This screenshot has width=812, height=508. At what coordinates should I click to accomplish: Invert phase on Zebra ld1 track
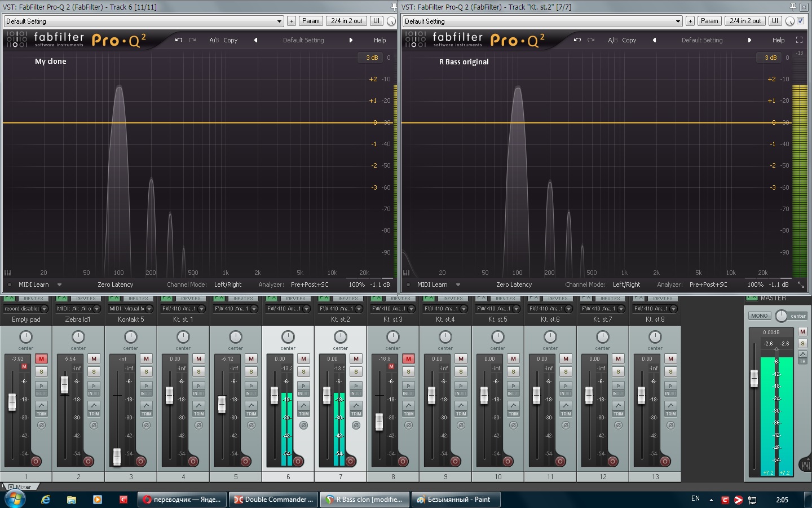(x=94, y=425)
